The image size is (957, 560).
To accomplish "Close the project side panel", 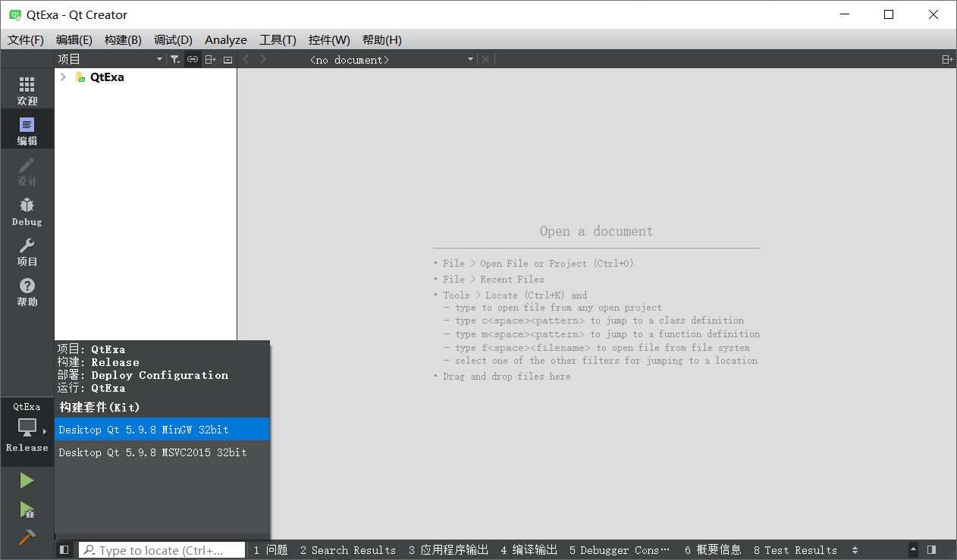I will pos(227,59).
